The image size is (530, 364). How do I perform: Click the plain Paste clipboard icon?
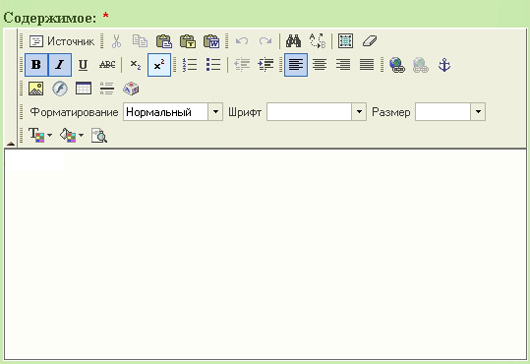point(164,41)
